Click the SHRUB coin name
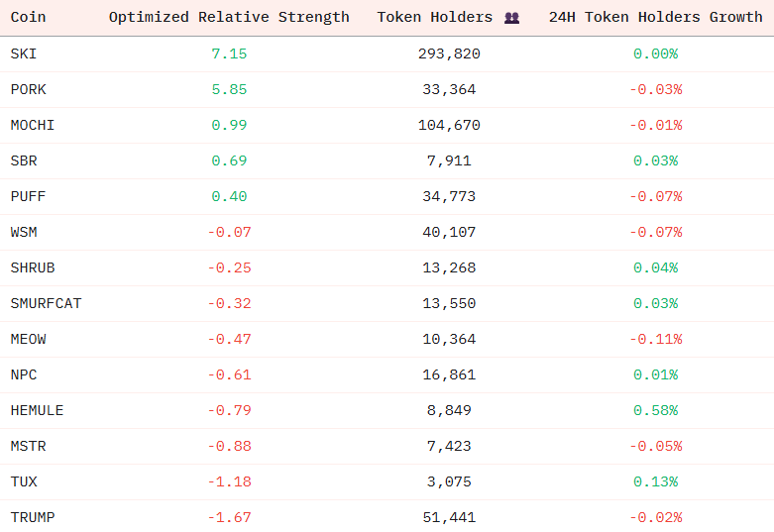Screen dimensions: 774x532 click(32, 267)
